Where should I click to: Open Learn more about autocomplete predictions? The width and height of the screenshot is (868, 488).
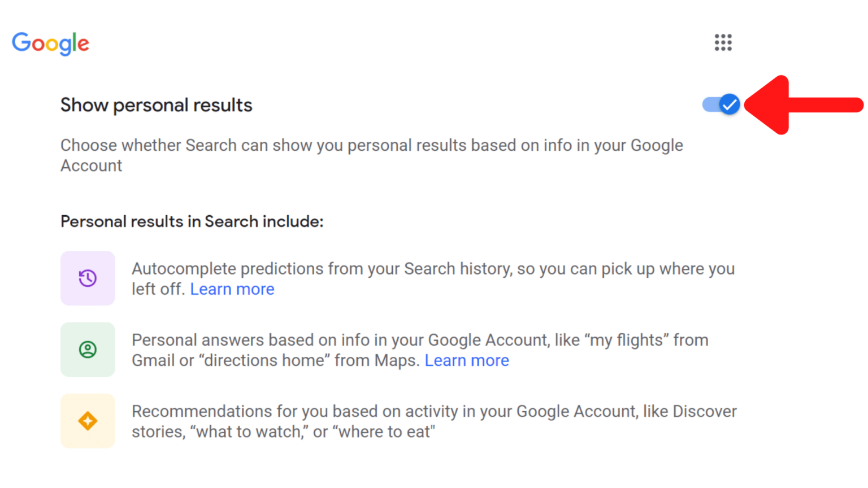232,289
